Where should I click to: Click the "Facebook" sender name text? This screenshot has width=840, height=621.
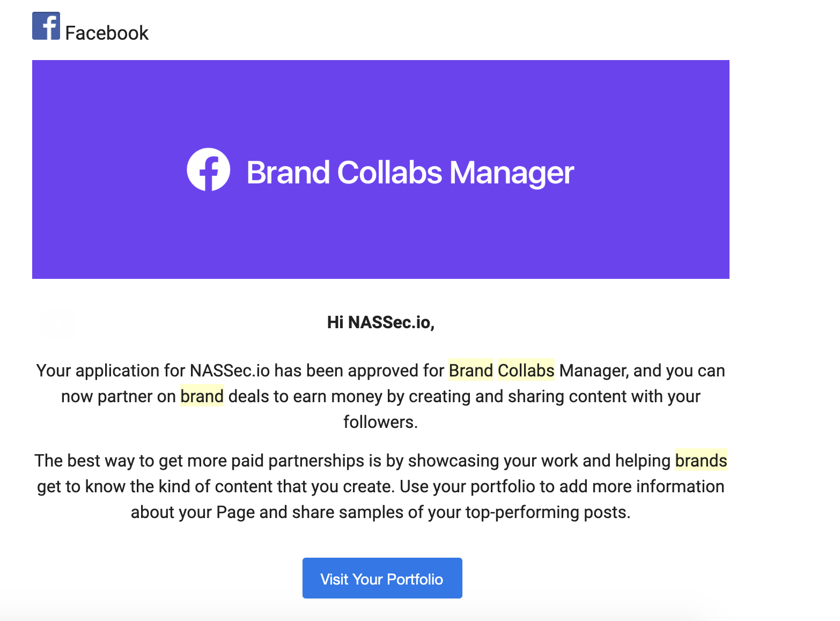click(x=107, y=33)
